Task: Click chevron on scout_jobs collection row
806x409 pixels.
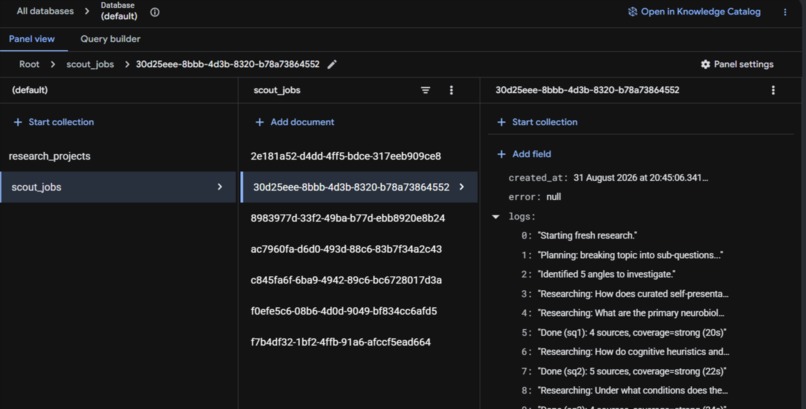Action: tap(219, 187)
